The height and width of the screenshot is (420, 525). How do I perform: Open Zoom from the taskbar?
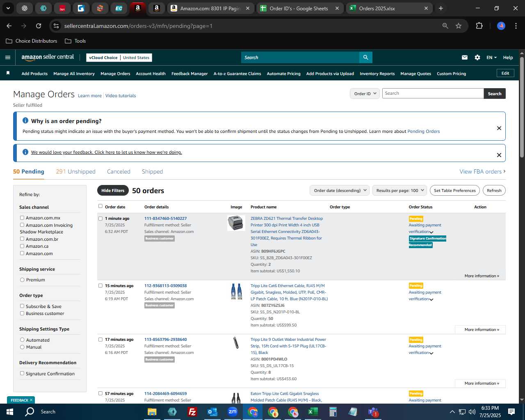coord(233,412)
